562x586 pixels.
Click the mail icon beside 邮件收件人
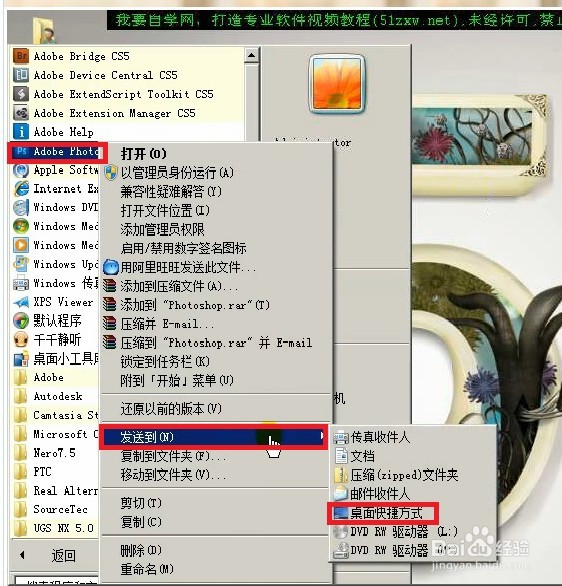(x=340, y=494)
